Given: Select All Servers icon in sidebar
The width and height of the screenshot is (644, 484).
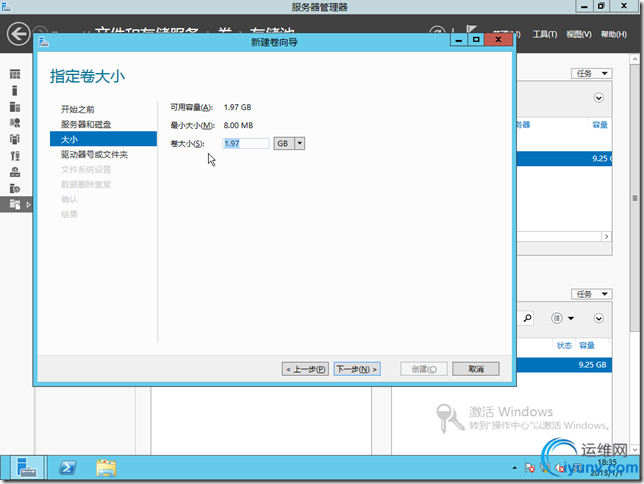Looking at the screenshot, I should click(x=15, y=107).
